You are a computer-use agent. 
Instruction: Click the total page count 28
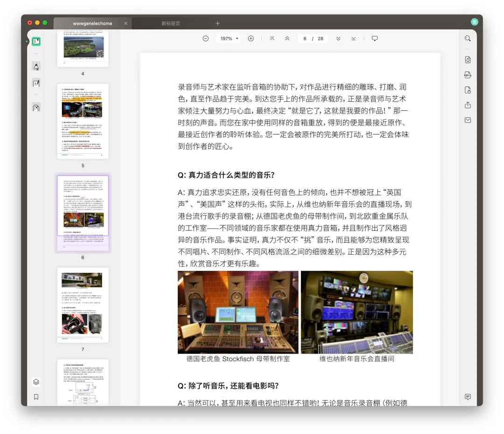coord(321,39)
